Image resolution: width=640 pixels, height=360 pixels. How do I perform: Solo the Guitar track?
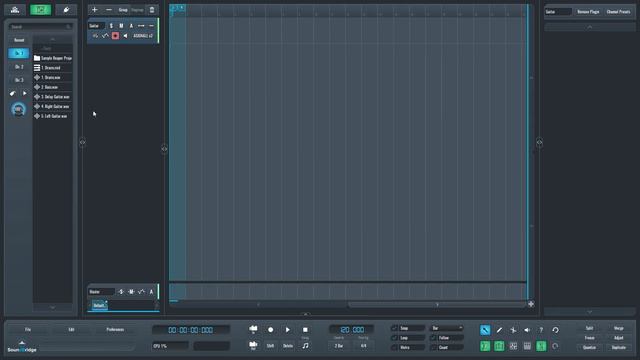[111, 26]
